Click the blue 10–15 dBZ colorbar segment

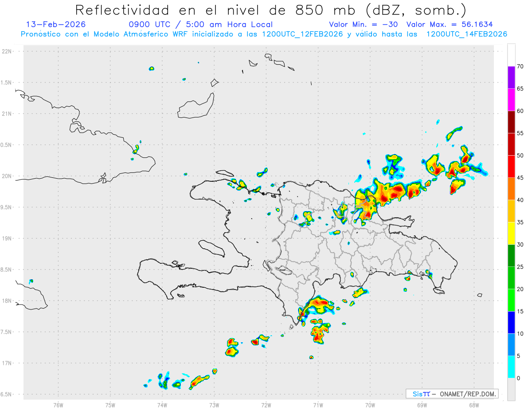click(x=511, y=322)
